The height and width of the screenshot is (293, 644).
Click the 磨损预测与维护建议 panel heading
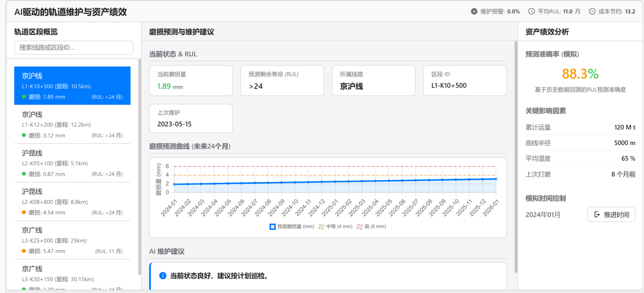[181, 32]
